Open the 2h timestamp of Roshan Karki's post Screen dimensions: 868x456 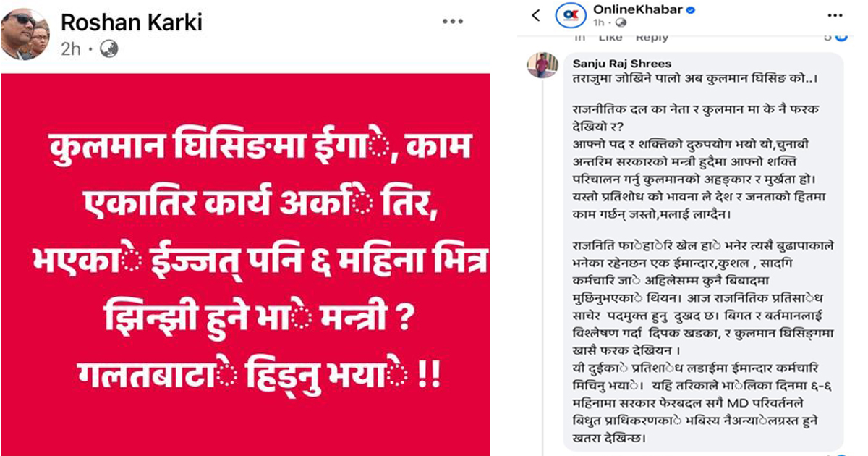click(71, 49)
